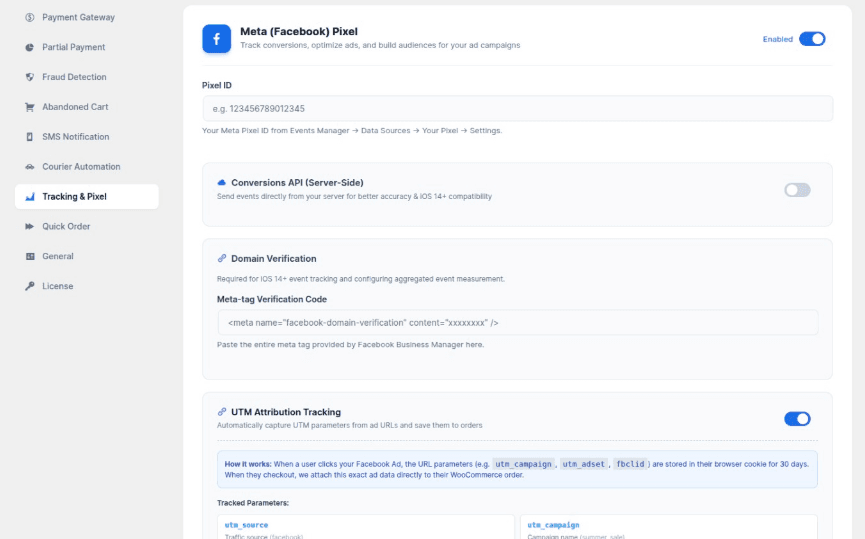This screenshot has width=865, height=539.
Task: Open the Payment Gateway menu item
Action: (87, 18)
